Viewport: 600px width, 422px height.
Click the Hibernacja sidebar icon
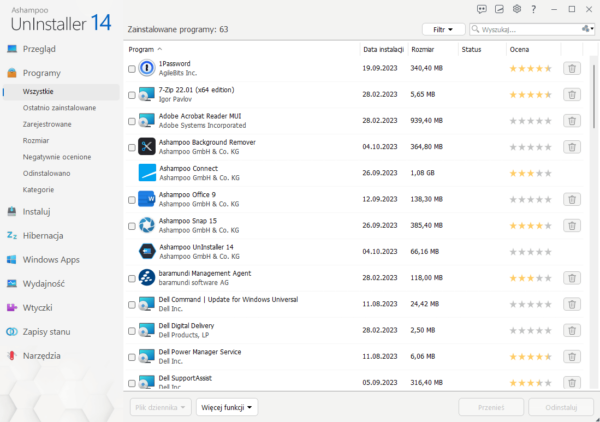[x=11, y=236]
